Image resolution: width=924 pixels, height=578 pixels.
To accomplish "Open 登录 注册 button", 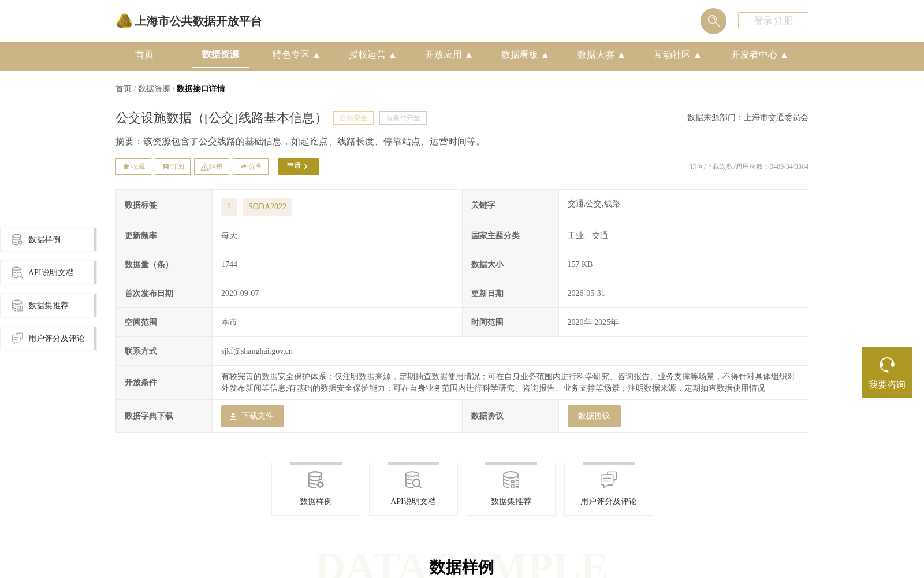I will pyautogui.click(x=773, y=21).
